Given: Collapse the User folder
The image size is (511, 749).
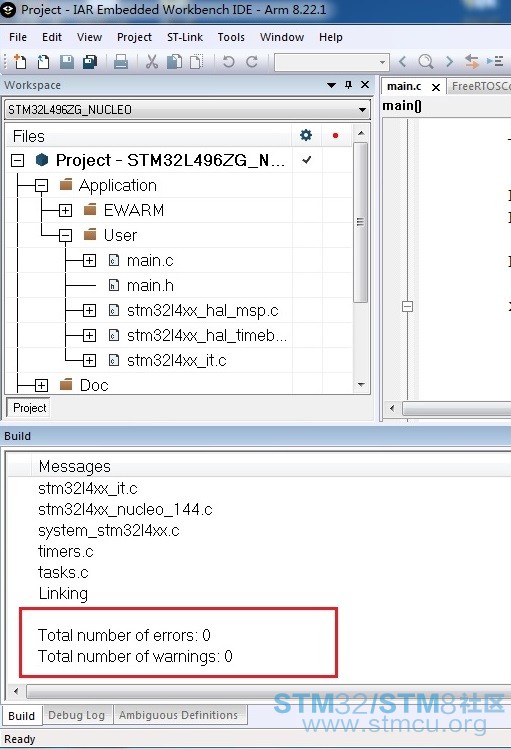Looking at the screenshot, I should pyautogui.click(x=65, y=235).
